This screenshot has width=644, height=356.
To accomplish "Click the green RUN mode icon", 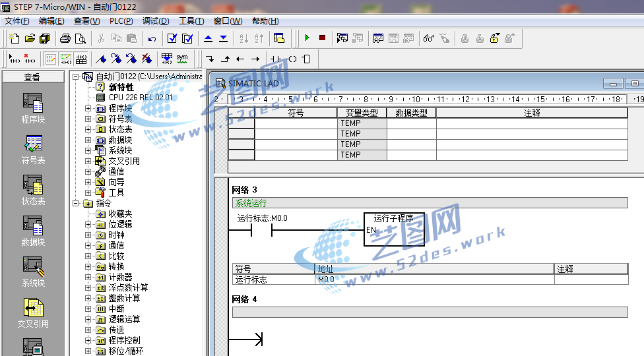I will click(307, 38).
